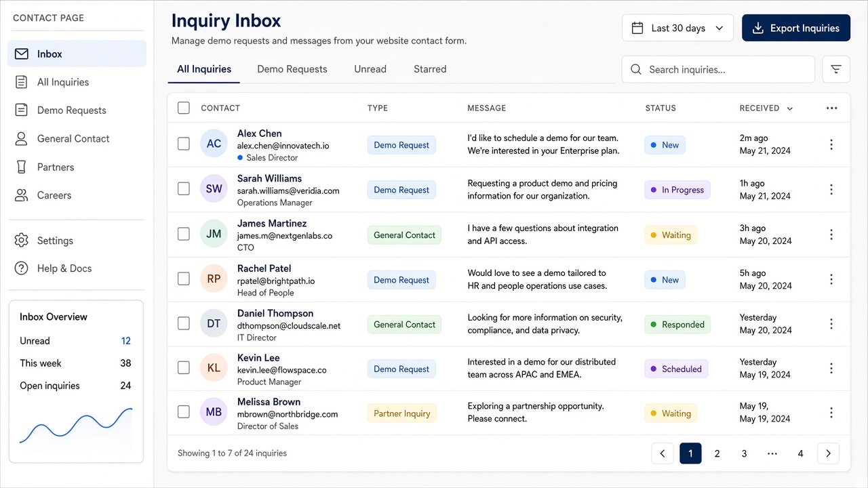Image resolution: width=868 pixels, height=488 pixels.
Task: Open row actions menu for James Martinez
Action: (831, 235)
